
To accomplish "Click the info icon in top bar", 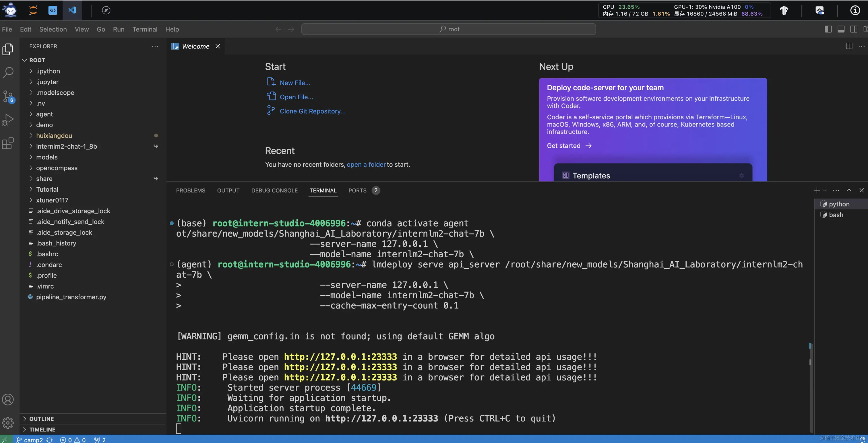I will [x=855, y=10].
